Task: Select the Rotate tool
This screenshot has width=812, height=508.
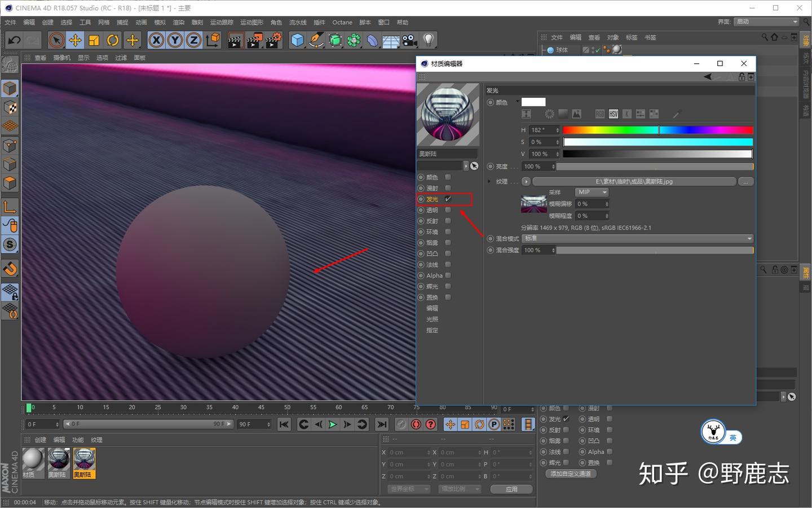Action: point(112,40)
